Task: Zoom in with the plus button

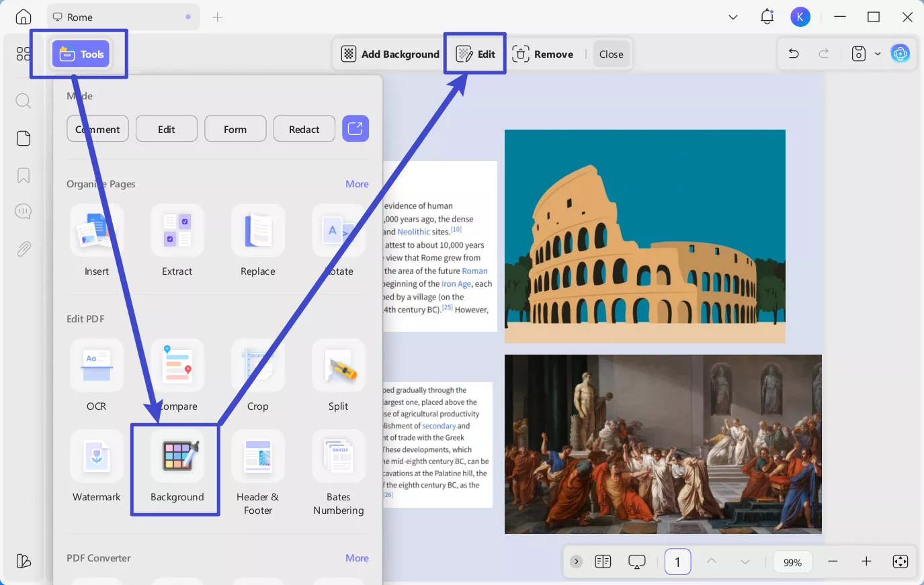Action: click(866, 561)
